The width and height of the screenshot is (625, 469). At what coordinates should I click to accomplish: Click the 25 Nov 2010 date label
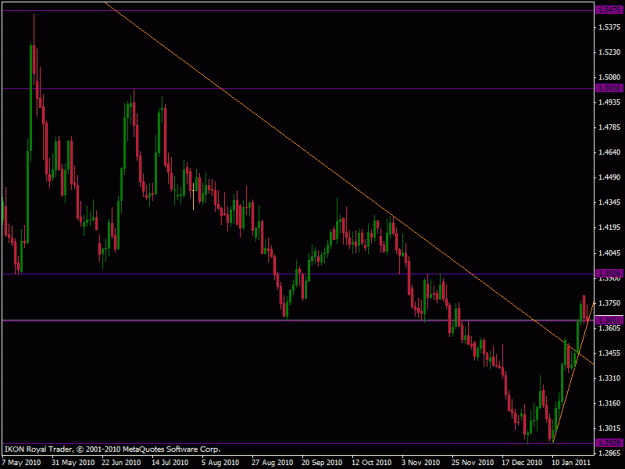coord(472,463)
